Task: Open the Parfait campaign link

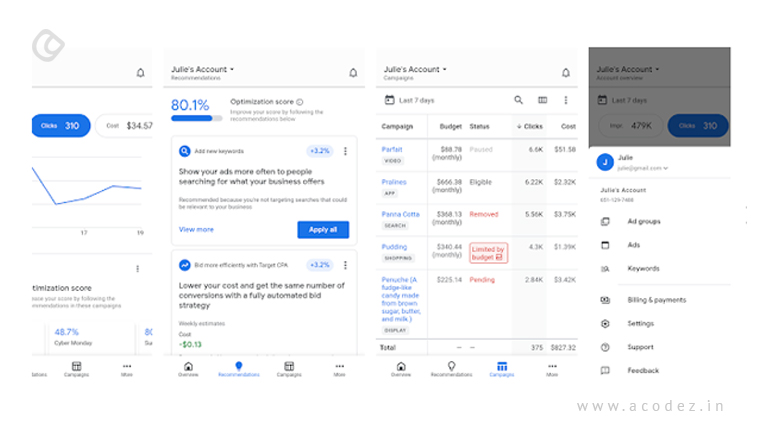Action: [392, 149]
